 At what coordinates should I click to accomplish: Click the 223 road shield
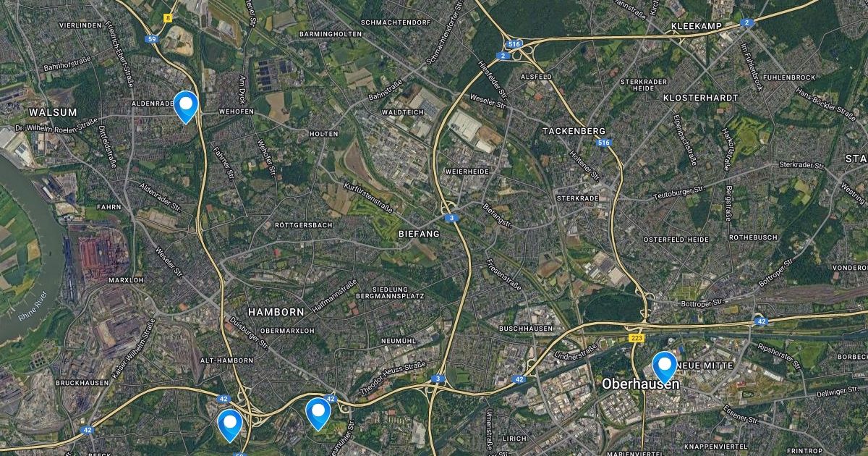tap(637, 337)
